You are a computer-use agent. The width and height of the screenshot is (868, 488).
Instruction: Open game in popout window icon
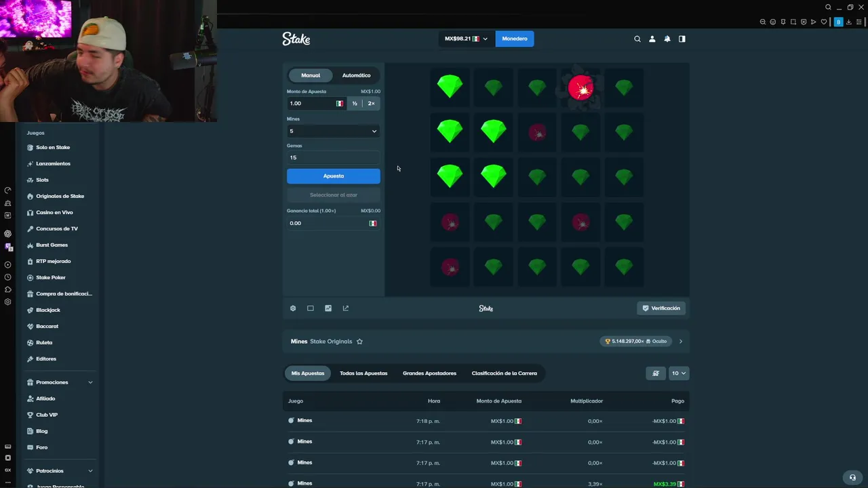click(346, 308)
